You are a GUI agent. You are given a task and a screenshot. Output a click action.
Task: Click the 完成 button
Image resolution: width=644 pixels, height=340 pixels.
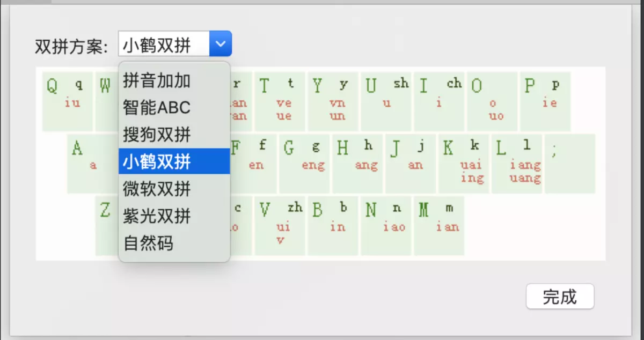(560, 297)
